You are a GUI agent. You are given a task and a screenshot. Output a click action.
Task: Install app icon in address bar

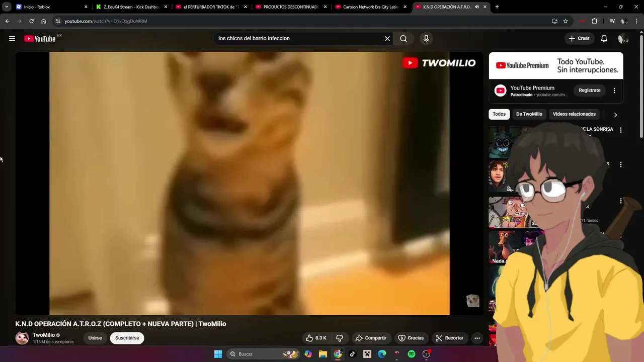point(554,21)
